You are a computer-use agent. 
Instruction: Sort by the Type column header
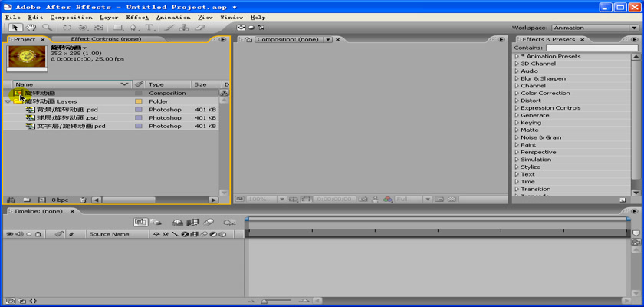point(168,84)
